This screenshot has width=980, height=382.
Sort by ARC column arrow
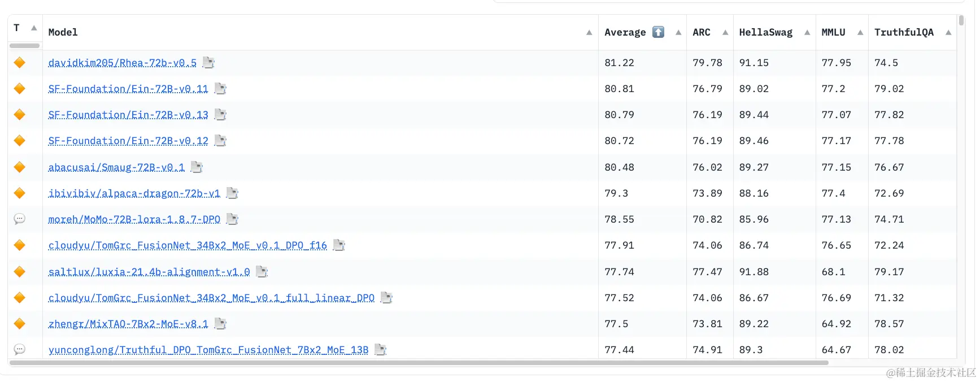725,33
